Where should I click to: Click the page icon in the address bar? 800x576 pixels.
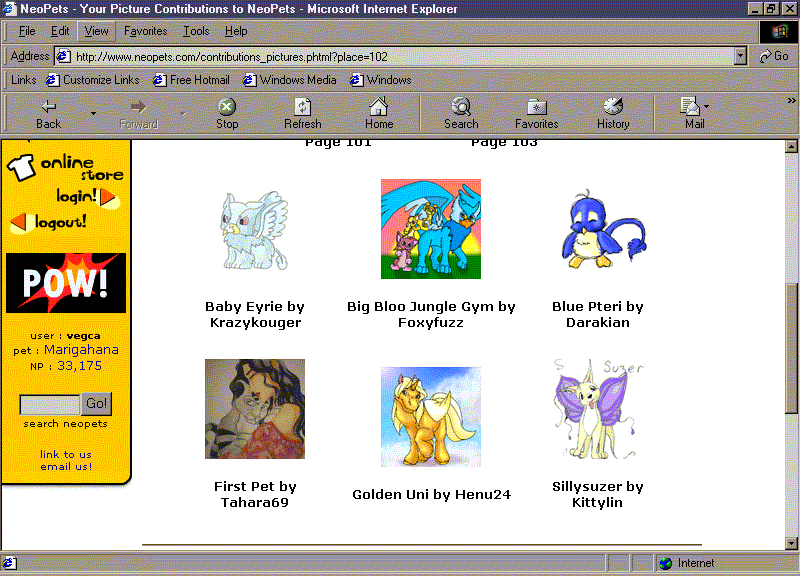point(63,56)
